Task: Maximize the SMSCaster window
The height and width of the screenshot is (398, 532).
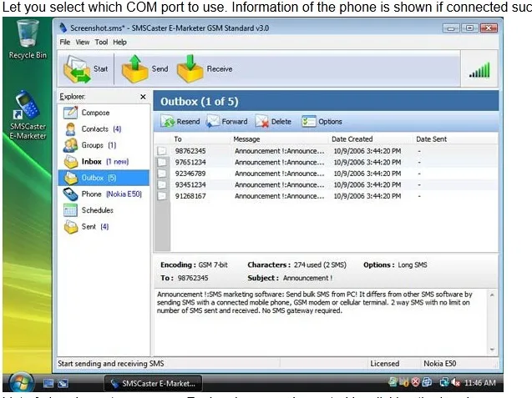Action: click(x=470, y=28)
